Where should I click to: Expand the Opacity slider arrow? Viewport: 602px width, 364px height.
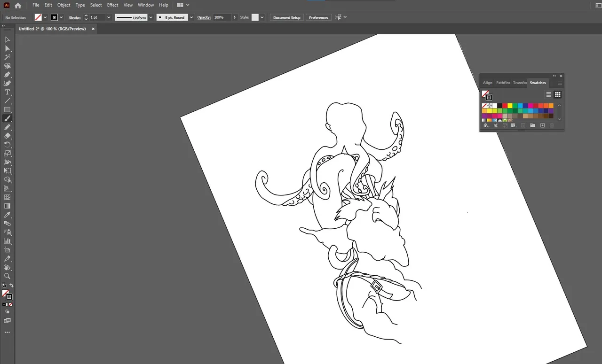click(235, 17)
